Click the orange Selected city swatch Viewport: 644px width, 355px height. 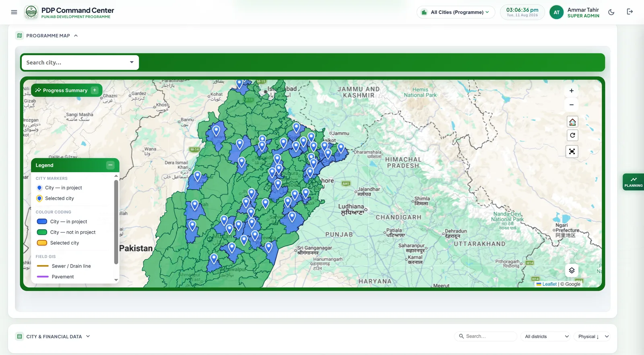[x=42, y=243]
